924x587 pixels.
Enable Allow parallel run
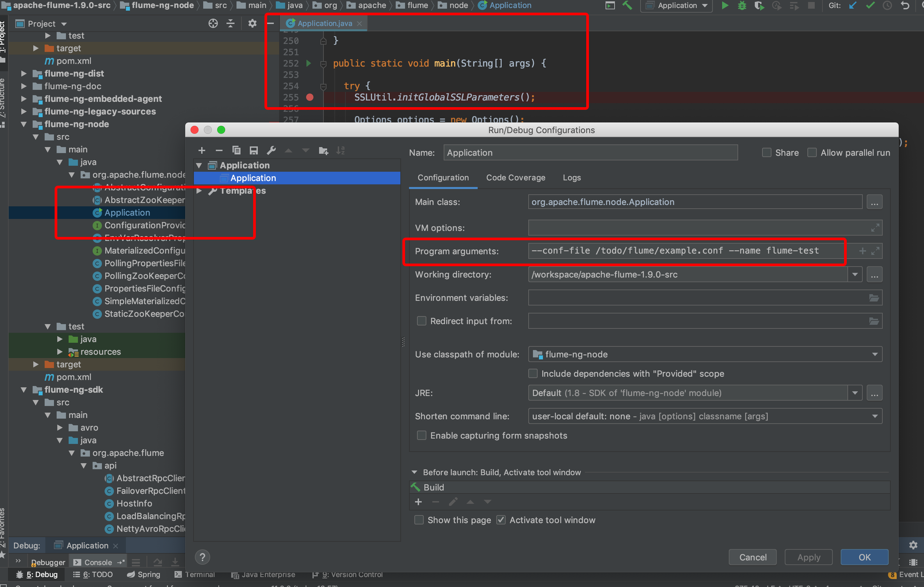812,152
